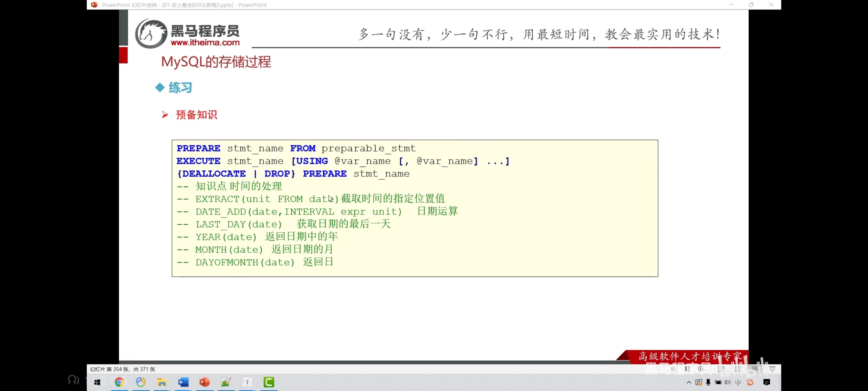Click the www.itheima.com link
The width and height of the screenshot is (868, 391).
[205, 43]
